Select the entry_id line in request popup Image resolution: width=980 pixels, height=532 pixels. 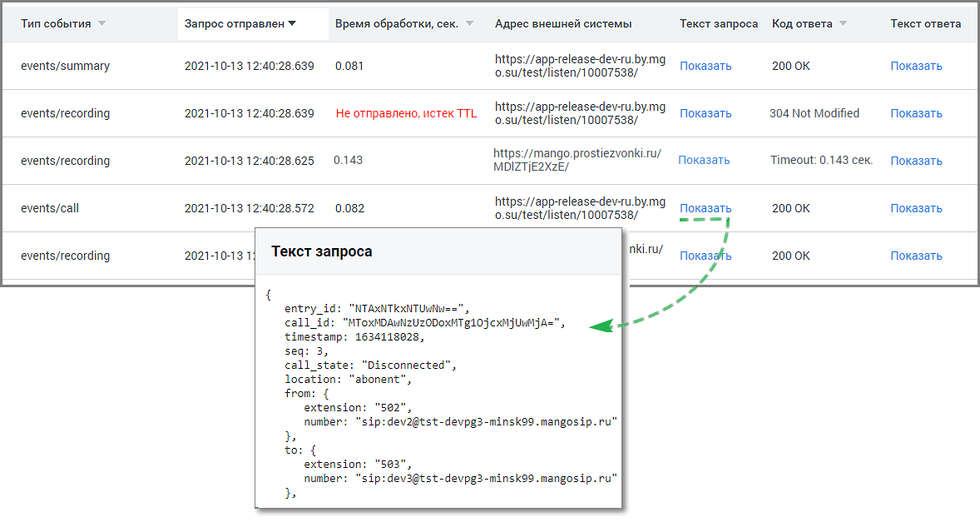[x=377, y=308]
